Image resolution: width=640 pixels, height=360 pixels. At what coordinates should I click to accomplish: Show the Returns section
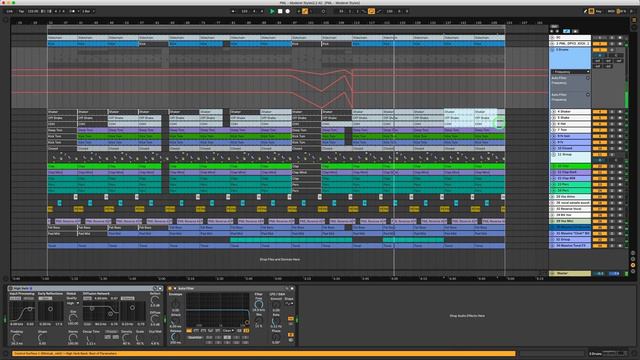pyautogui.click(x=633, y=259)
